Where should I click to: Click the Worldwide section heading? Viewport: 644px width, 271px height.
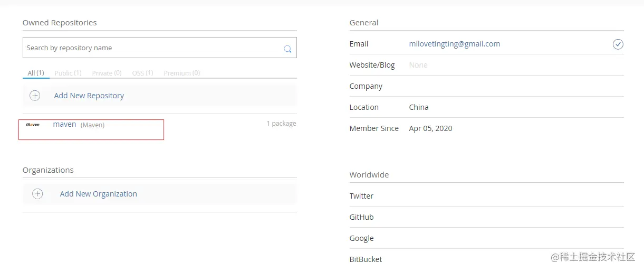pos(369,175)
